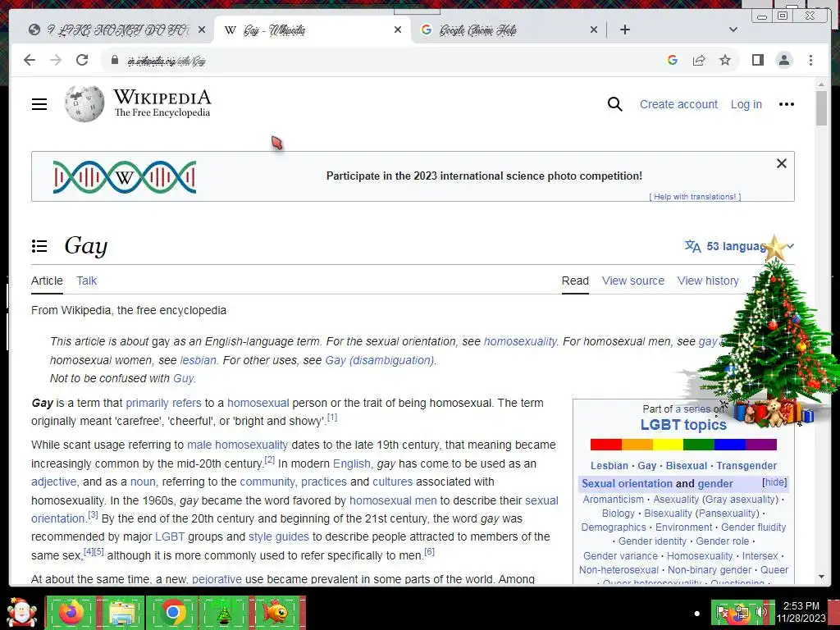Click the share page icon
840x630 pixels.
click(699, 60)
